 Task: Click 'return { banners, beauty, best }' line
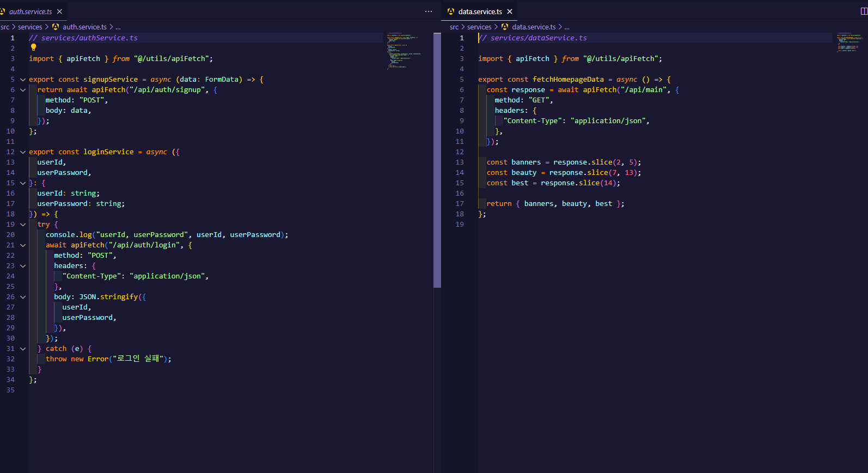click(x=555, y=204)
